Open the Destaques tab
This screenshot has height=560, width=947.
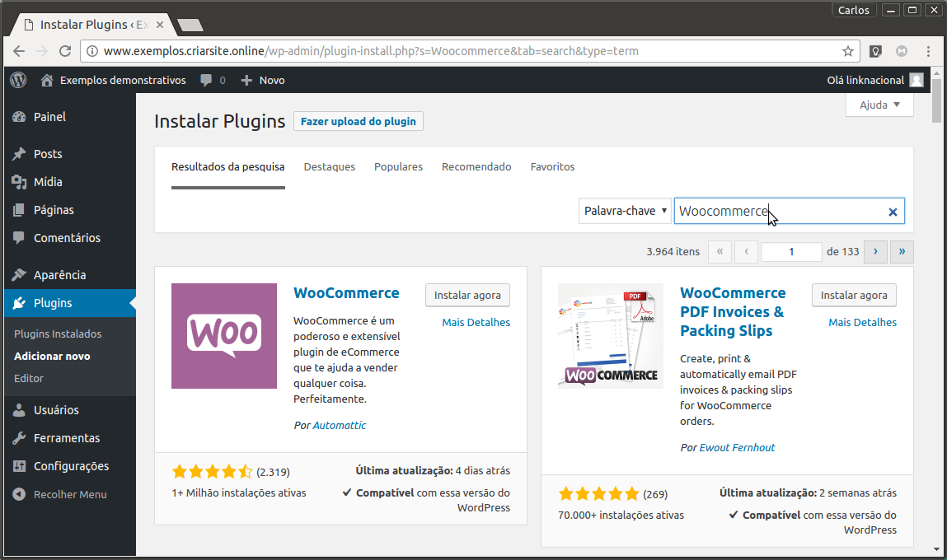tap(329, 166)
